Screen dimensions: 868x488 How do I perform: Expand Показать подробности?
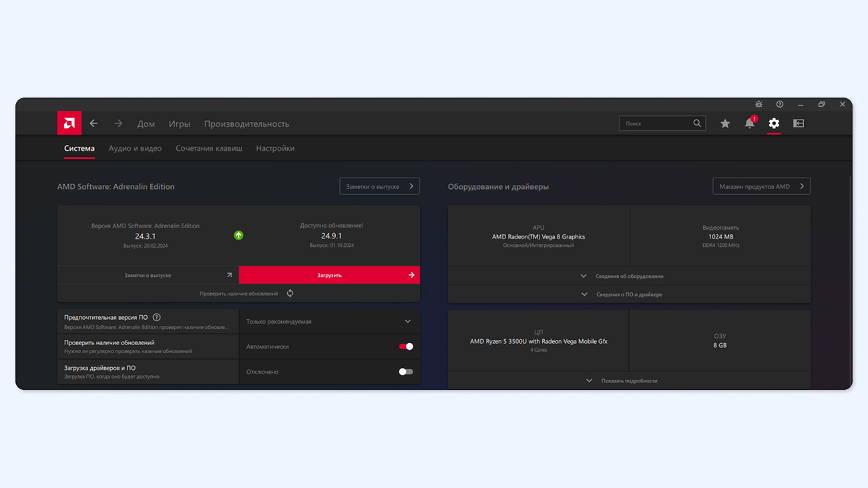(x=629, y=381)
